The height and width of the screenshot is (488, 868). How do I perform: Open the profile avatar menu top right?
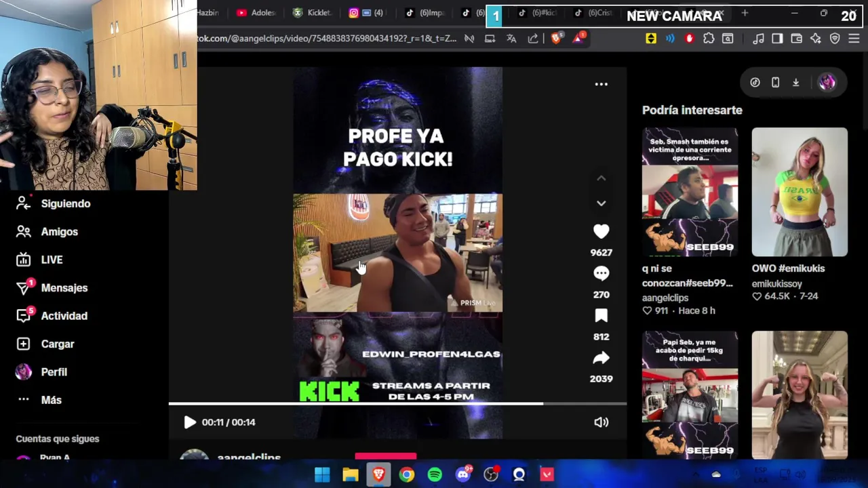(x=827, y=83)
